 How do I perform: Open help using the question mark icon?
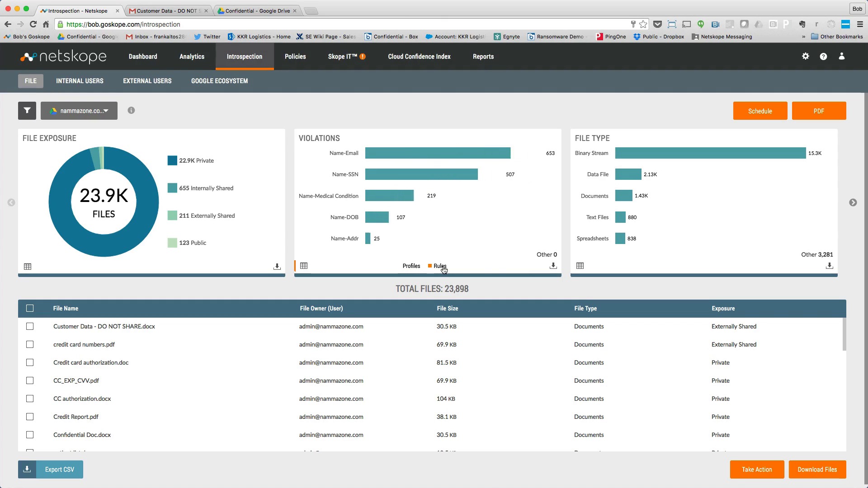(x=823, y=56)
